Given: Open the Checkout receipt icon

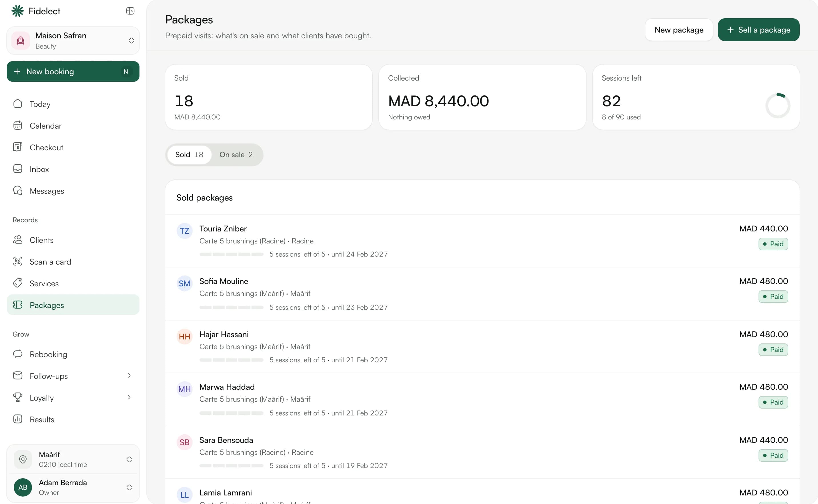Looking at the screenshot, I should click(18, 147).
